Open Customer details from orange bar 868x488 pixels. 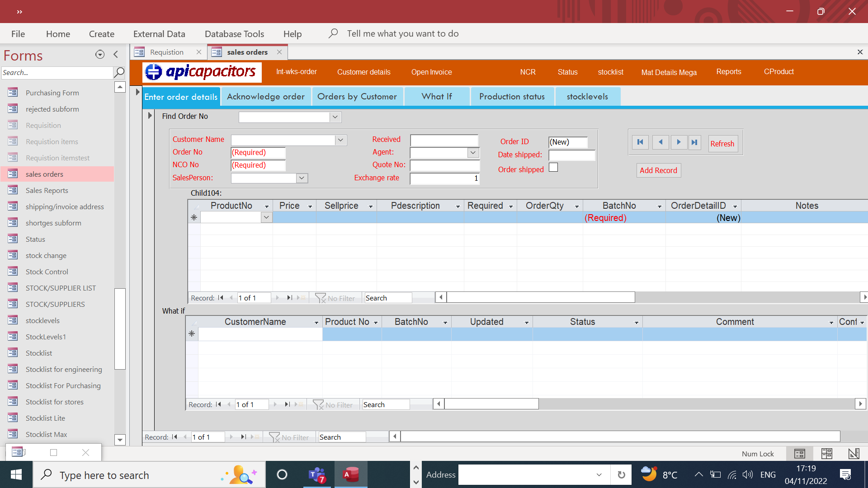364,72
